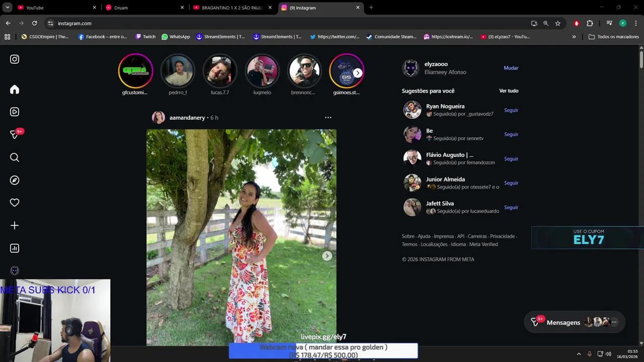Open media controls icon in Chrome toolbar
Screen dimensions: 644x362
pyautogui.click(x=609, y=23)
